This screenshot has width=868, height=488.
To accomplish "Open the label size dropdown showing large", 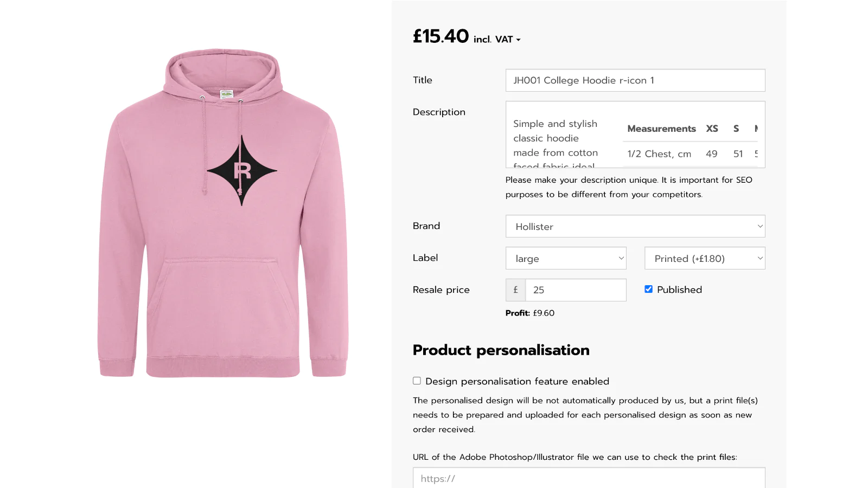I will [566, 258].
